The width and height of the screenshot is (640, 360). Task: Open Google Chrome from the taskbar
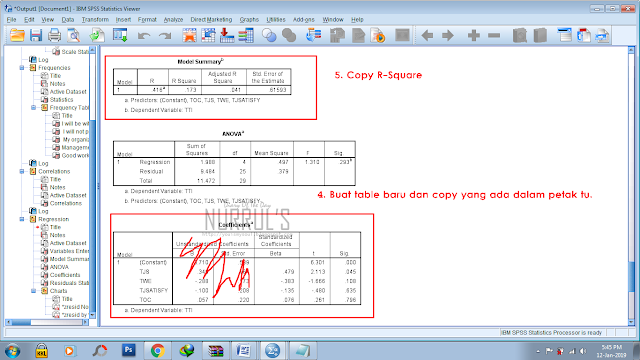[x=158, y=351]
